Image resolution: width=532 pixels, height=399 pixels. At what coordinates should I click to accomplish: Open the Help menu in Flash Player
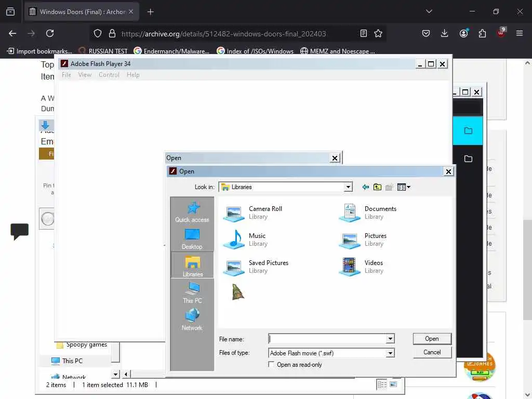coord(133,75)
